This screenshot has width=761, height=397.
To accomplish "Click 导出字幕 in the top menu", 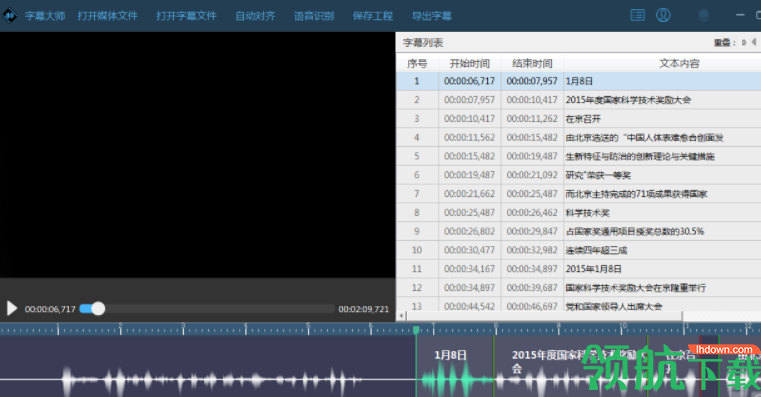I will point(431,16).
